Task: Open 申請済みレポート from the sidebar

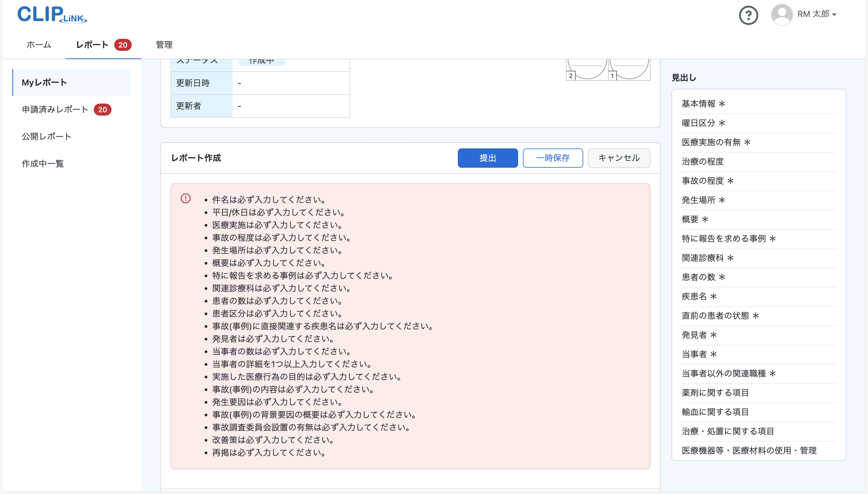Action: click(55, 109)
